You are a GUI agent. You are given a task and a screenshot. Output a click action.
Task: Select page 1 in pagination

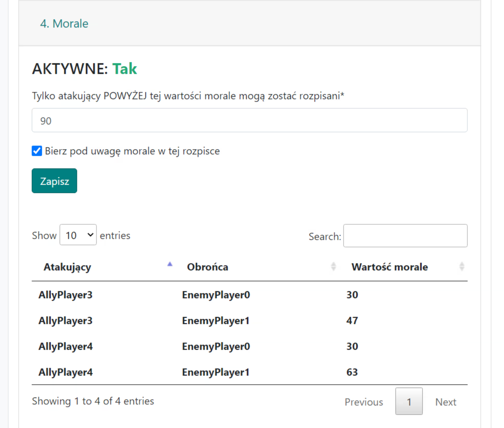[x=409, y=401]
